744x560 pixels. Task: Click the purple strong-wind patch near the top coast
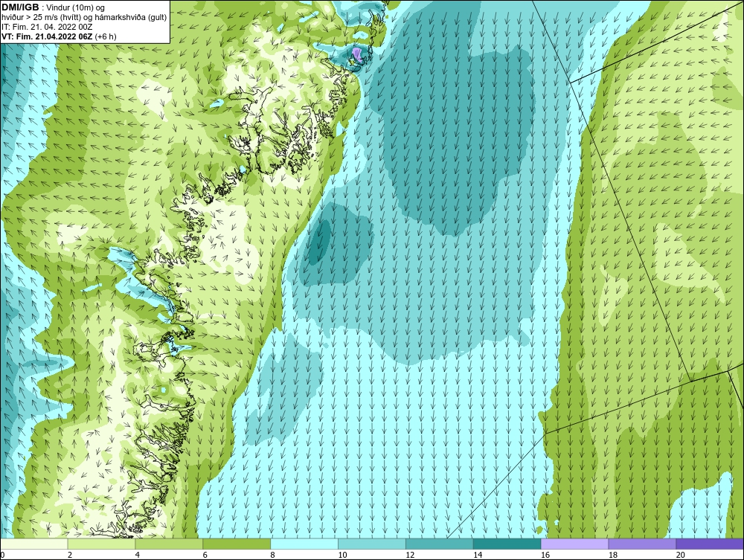click(357, 55)
